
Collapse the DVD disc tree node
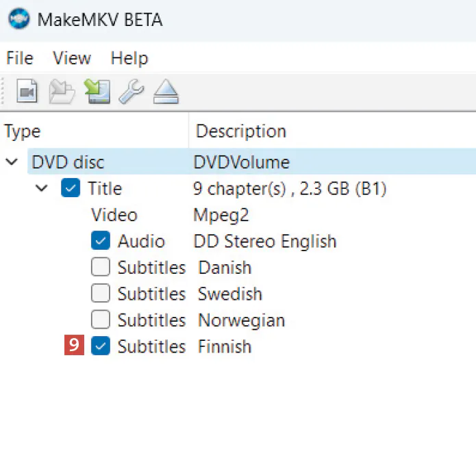(12, 162)
